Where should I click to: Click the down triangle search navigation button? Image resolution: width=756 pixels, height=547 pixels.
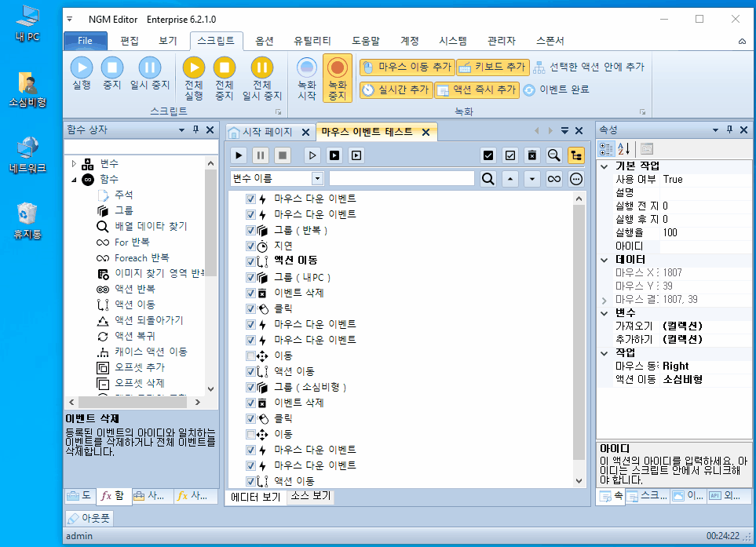pyautogui.click(x=531, y=179)
